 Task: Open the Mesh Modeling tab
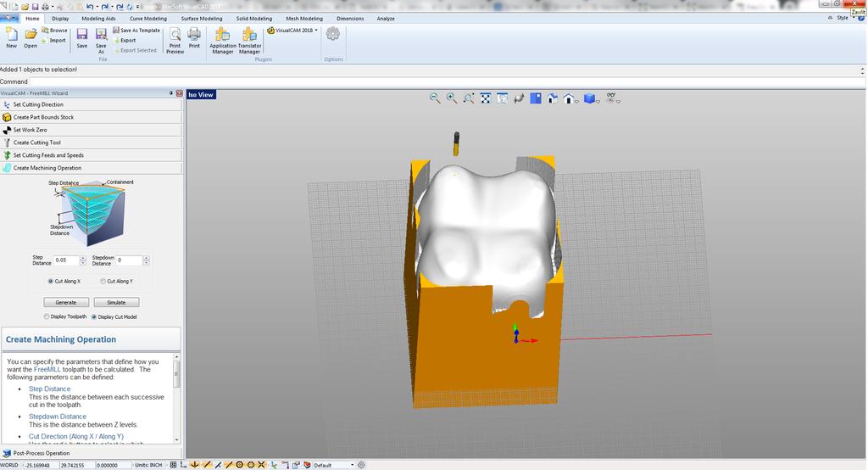point(304,19)
